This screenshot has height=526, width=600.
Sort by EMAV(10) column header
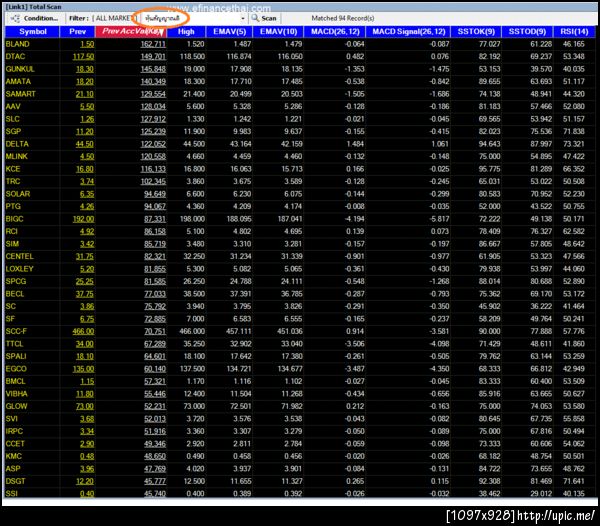[278, 31]
